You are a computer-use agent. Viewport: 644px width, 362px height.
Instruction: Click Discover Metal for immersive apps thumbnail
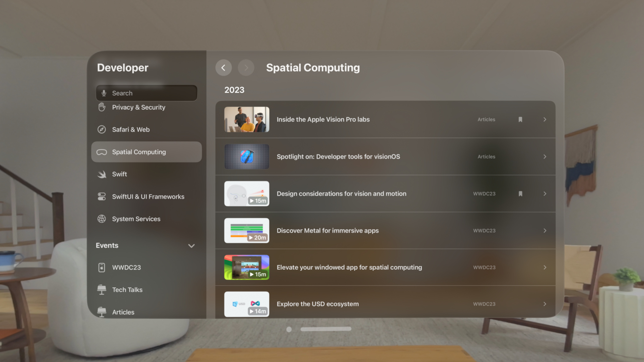[246, 230]
